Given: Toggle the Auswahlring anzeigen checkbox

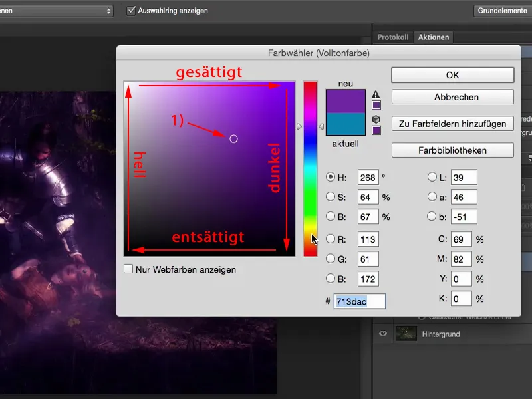Looking at the screenshot, I should click(x=131, y=11).
